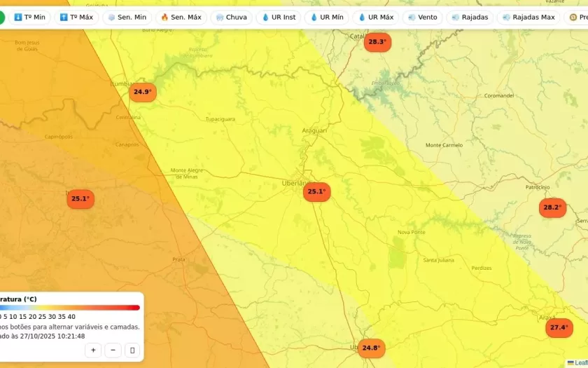
Task: Zoom out with the minus button
Action: point(113,350)
